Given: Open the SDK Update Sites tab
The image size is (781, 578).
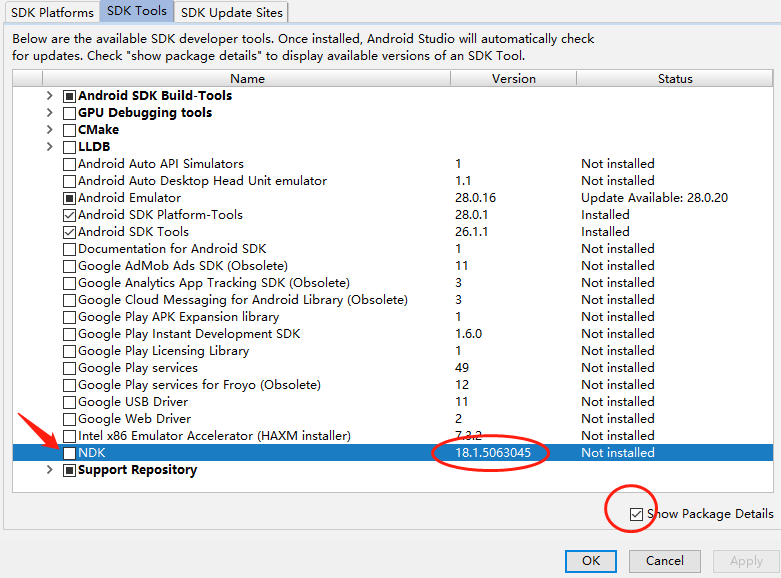Looking at the screenshot, I should (x=232, y=12).
